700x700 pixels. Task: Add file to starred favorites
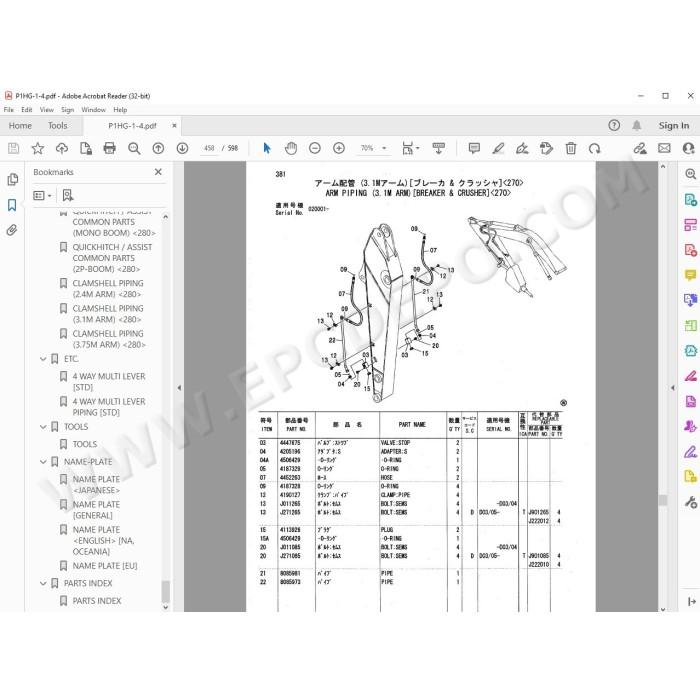click(x=38, y=148)
